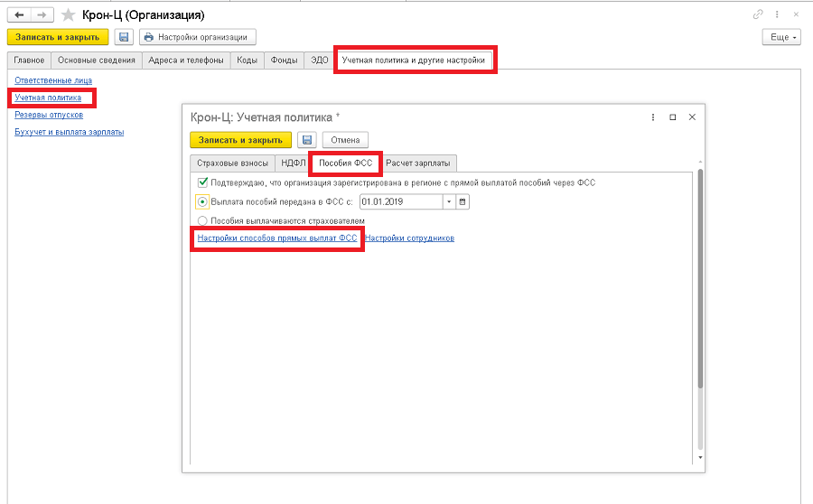The width and height of the screenshot is (813, 504).
Task: Select 'Пособия выплачиваются страхователем' radio option
Action: point(202,220)
